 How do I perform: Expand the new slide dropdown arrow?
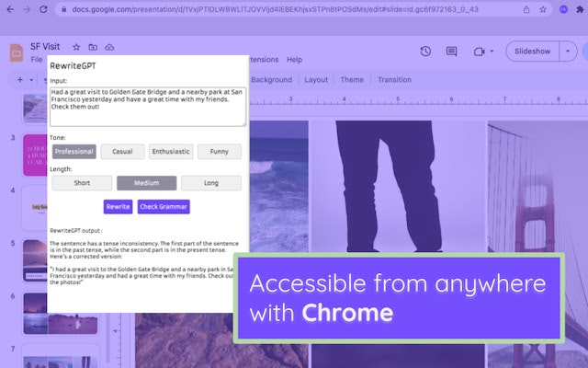31,80
